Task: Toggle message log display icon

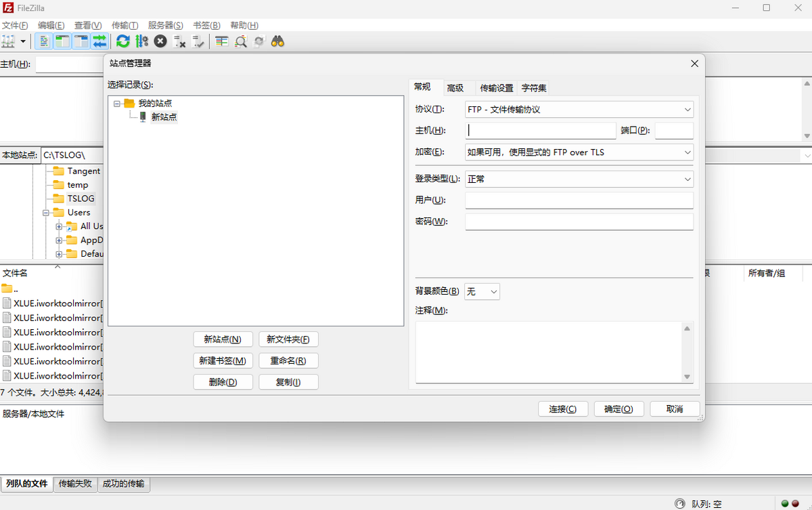Action: [43, 41]
